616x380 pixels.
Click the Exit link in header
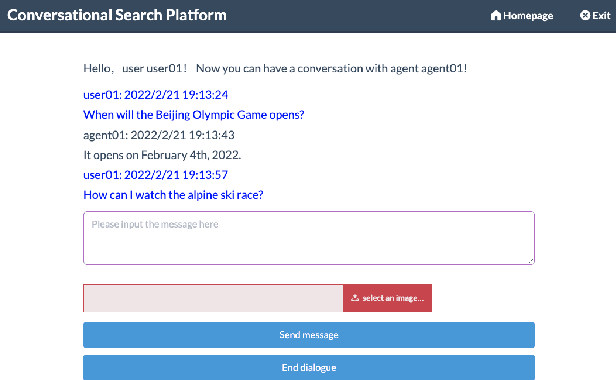tap(595, 15)
